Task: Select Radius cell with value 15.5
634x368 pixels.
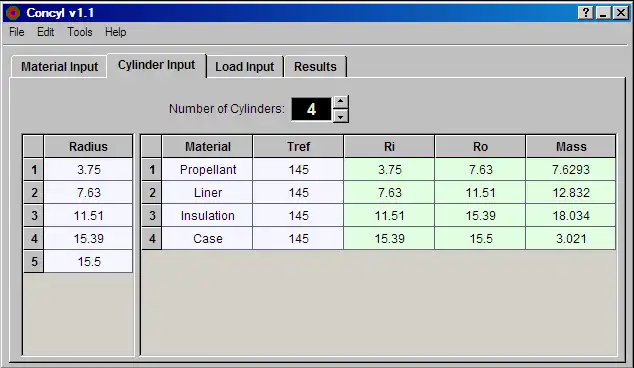Action: (88, 262)
